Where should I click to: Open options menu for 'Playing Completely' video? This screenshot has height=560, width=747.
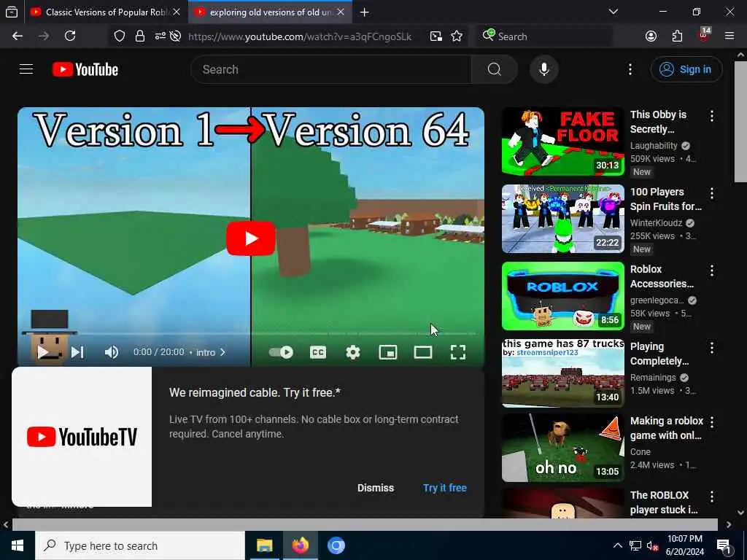click(712, 348)
